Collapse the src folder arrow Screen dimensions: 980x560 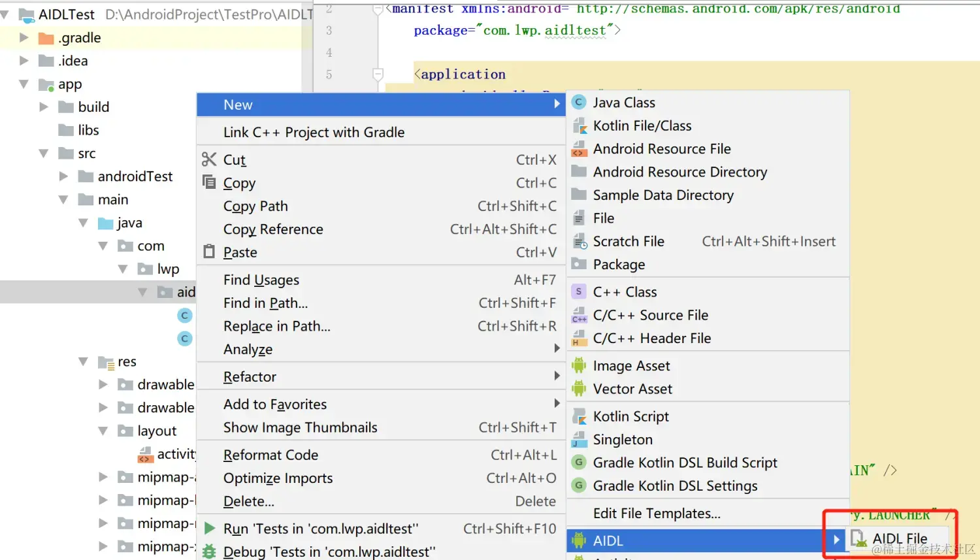pos(44,153)
